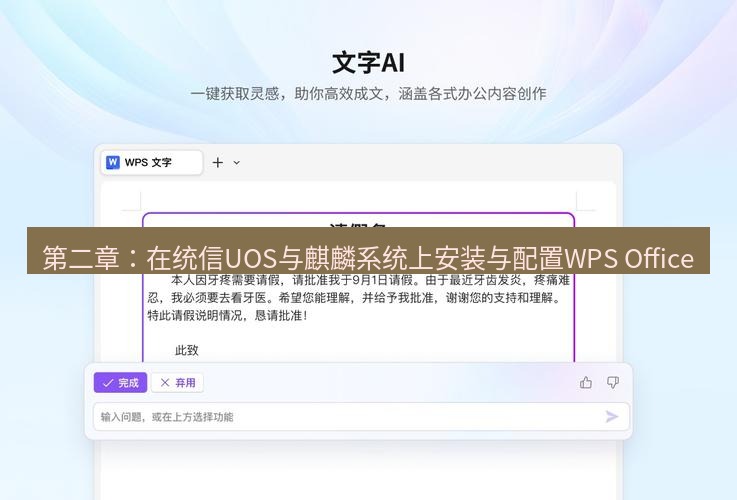Click the 此致 line in document
The image size is (737, 500).
[187, 350]
